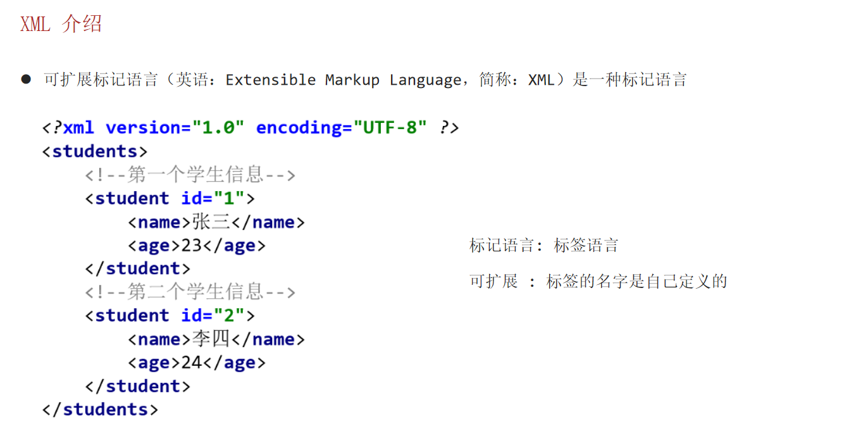Click the comment 第二个学生信息
This screenshot has width=868, height=433.
pos(190,292)
